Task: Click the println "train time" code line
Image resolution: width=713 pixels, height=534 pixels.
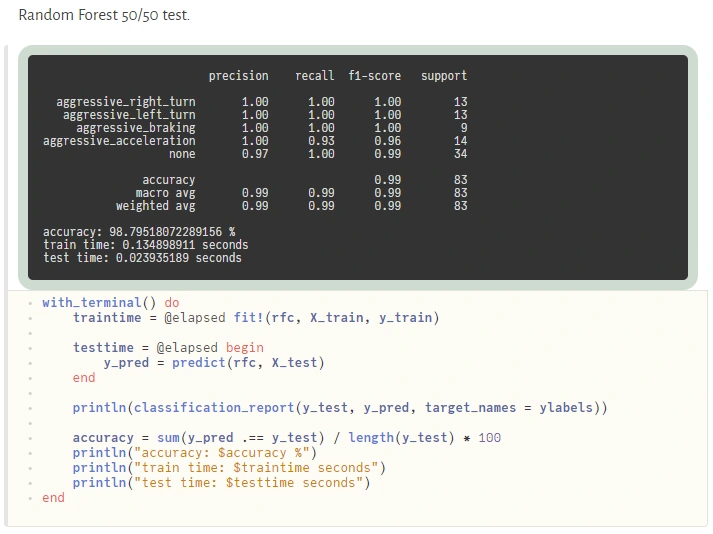Action: point(229,468)
